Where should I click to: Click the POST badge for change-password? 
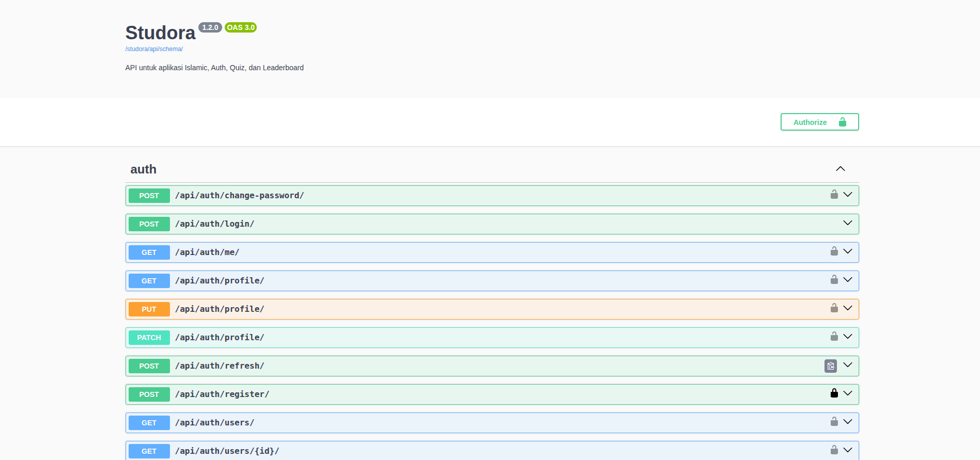149,196
